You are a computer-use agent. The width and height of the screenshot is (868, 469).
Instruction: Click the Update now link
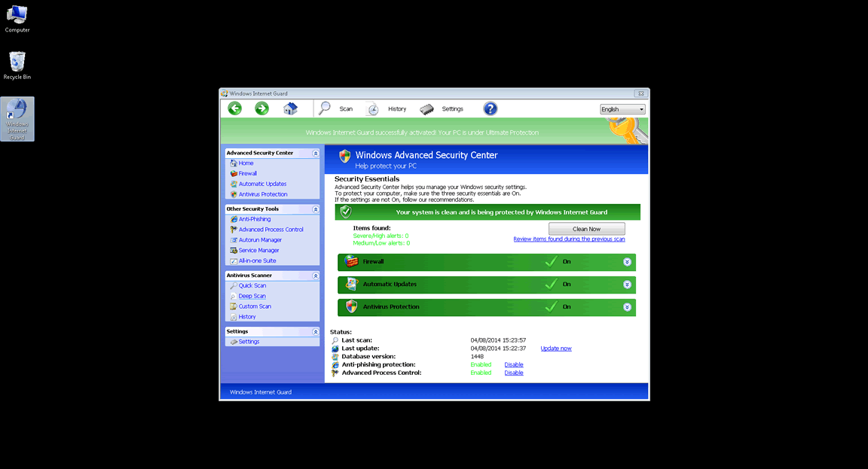pyautogui.click(x=556, y=349)
